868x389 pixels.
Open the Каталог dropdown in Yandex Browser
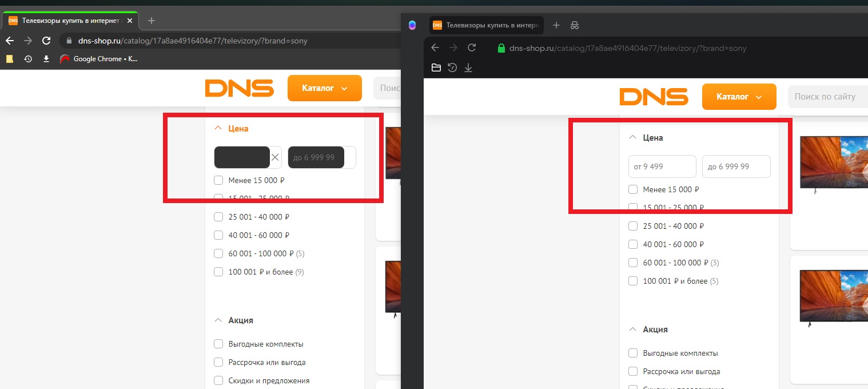(x=739, y=97)
